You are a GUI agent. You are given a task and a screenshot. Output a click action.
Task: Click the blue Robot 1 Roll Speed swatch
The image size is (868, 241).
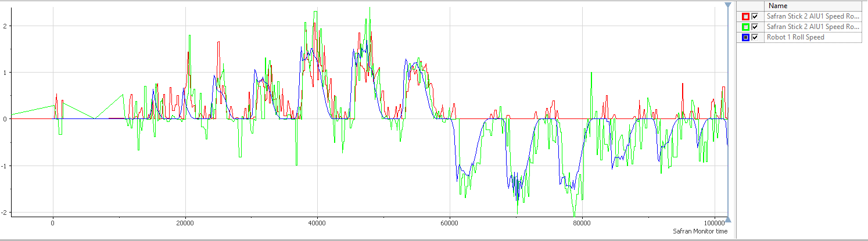click(745, 37)
